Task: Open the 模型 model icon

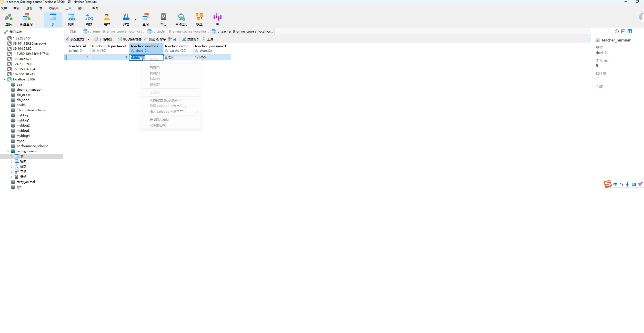Action: [199, 19]
